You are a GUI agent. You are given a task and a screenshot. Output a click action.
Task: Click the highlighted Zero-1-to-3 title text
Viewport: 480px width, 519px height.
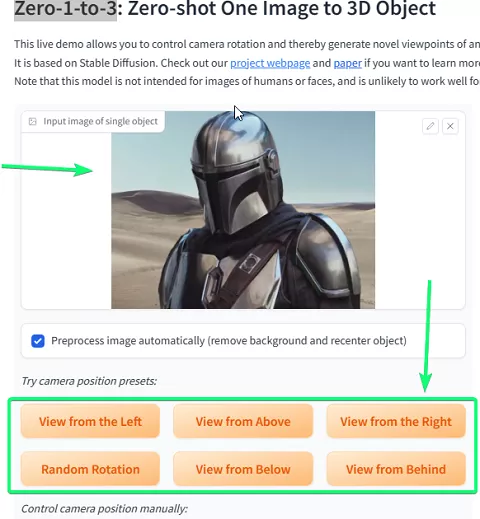tap(65, 9)
